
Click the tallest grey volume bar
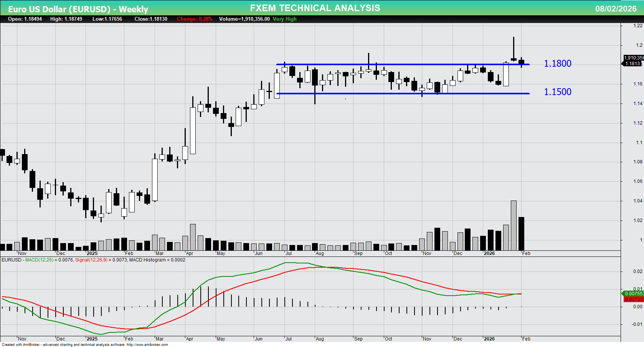(x=514, y=225)
